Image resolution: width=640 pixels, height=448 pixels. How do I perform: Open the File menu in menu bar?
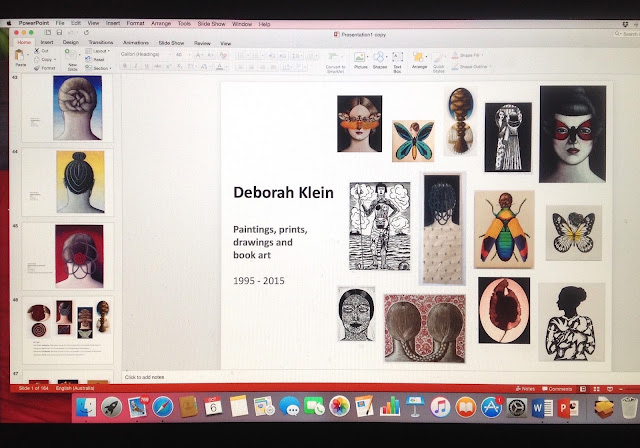click(x=60, y=23)
